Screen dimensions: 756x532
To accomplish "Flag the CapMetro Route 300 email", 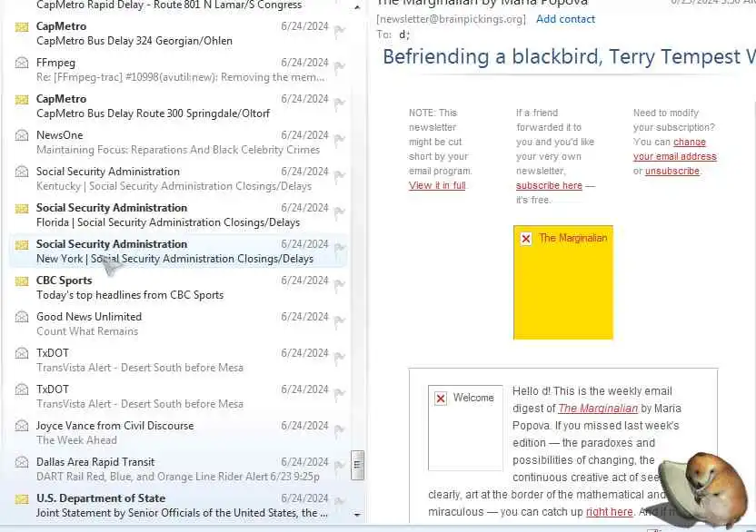I will coord(340,103).
